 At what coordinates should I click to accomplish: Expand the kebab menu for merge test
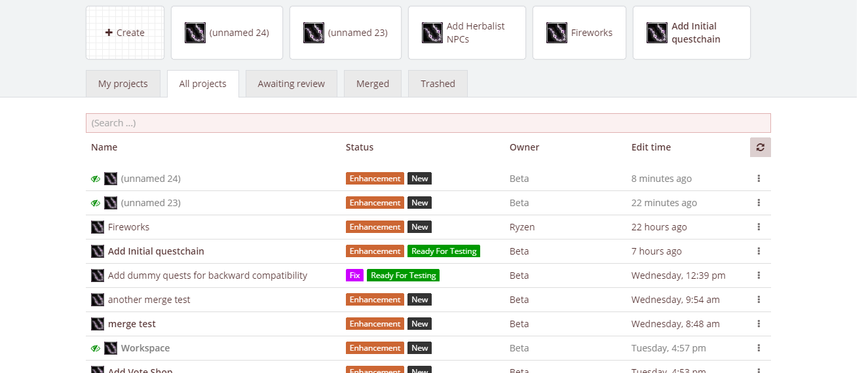tap(759, 324)
